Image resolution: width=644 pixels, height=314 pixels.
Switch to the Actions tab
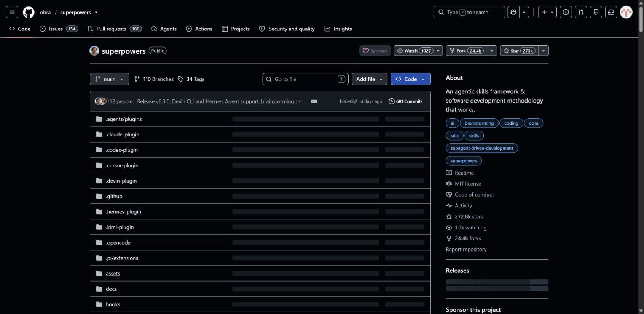(199, 29)
